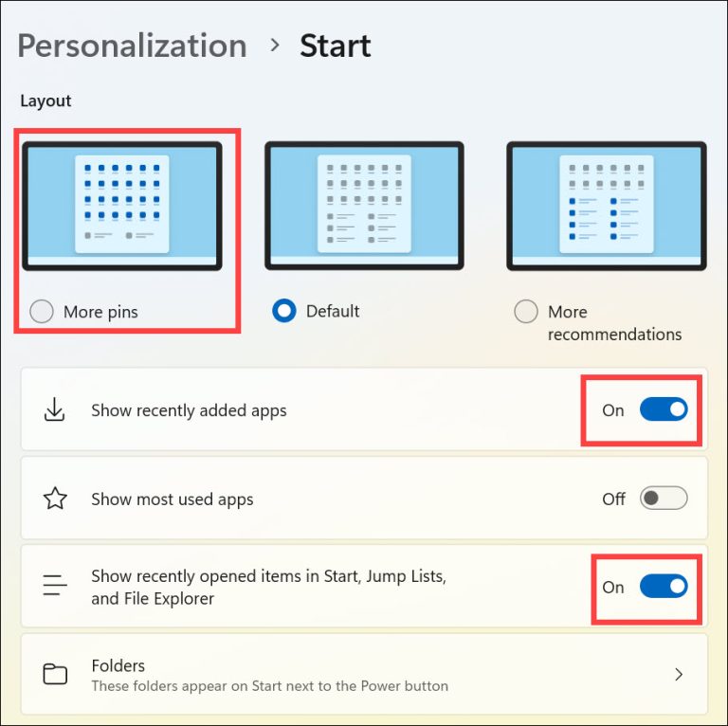The width and height of the screenshot is (728, 726).
Task: Go back to Personalization breadcrumb
Action: tap(133, 46)
